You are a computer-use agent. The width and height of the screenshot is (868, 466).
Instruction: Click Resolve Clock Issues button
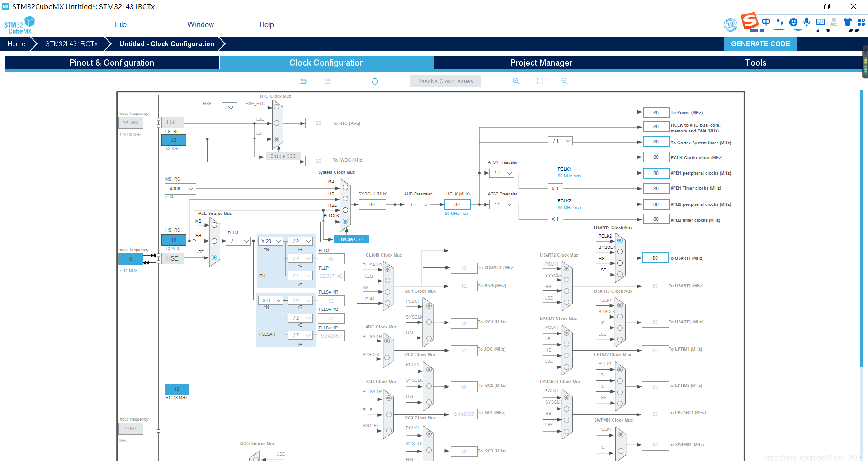tap(445, 81)
